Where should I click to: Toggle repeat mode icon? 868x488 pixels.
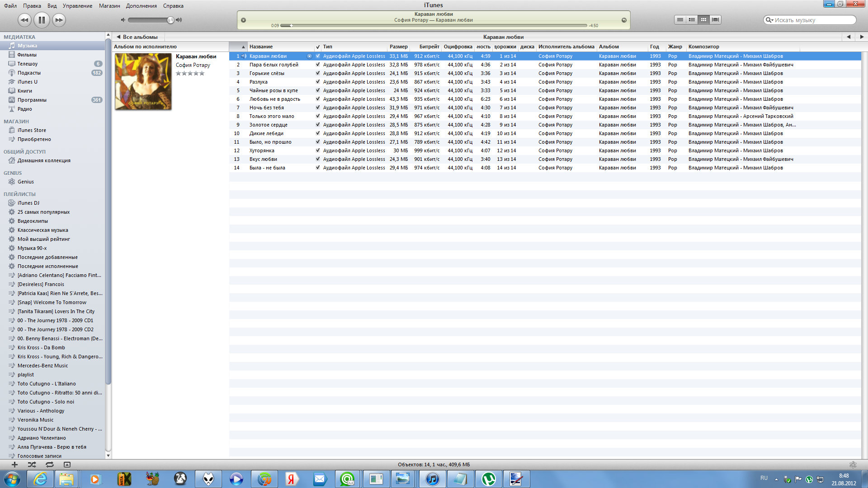tap(49, 465)
